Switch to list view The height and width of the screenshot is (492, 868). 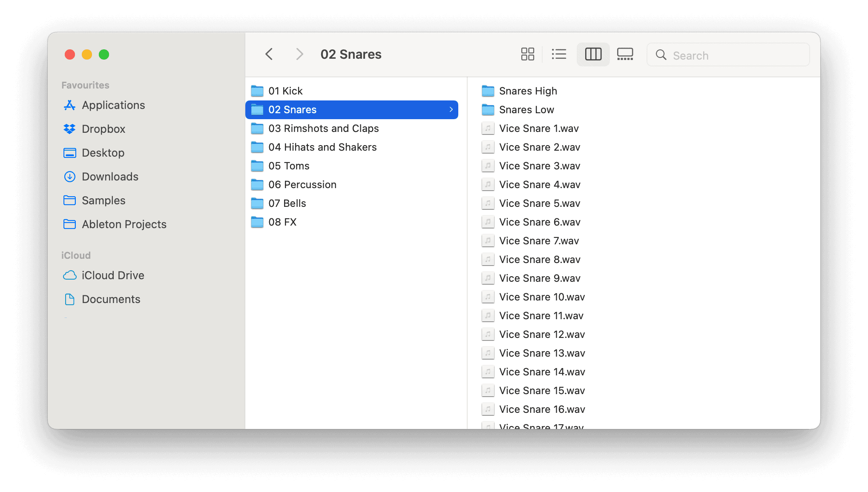point(559,54)
